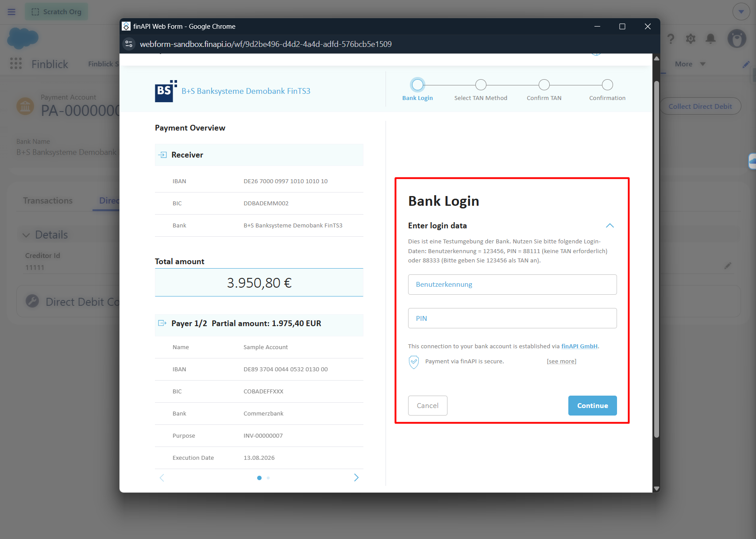Click the edit navigation pencil icon
756x539 pixels.
click(746, 65)
